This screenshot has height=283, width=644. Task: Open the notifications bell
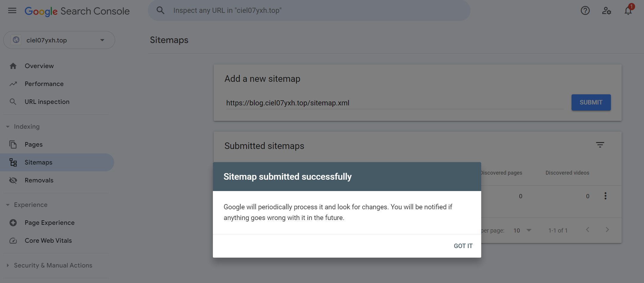click(628, 11)
